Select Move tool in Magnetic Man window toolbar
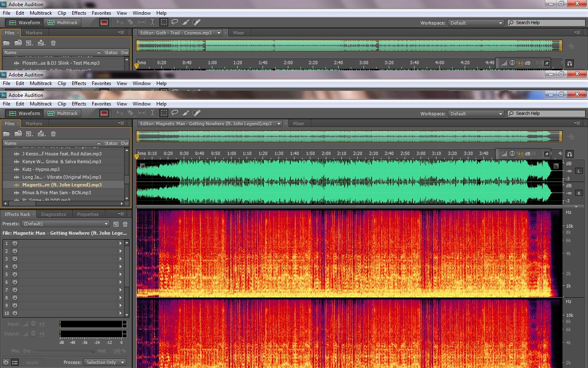The width and height of the screenshot is (588, 368). 120,113
